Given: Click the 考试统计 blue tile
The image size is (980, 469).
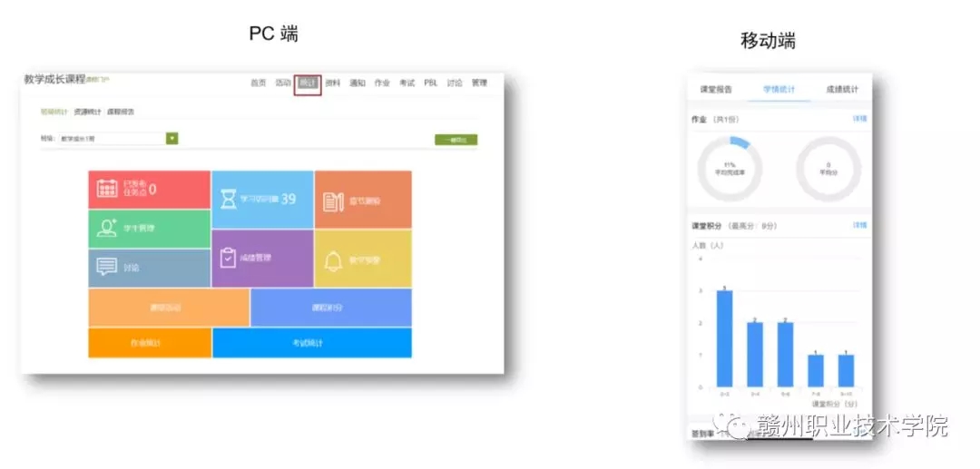Looking at the screenshot, I should pyautogui.click(x=311, y=343).
